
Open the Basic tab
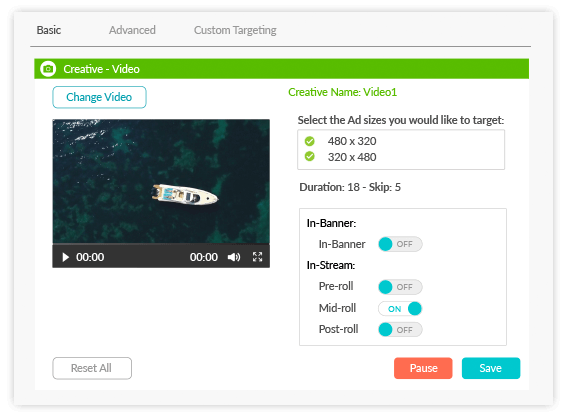pyautogui.click(x=49, y=30)
